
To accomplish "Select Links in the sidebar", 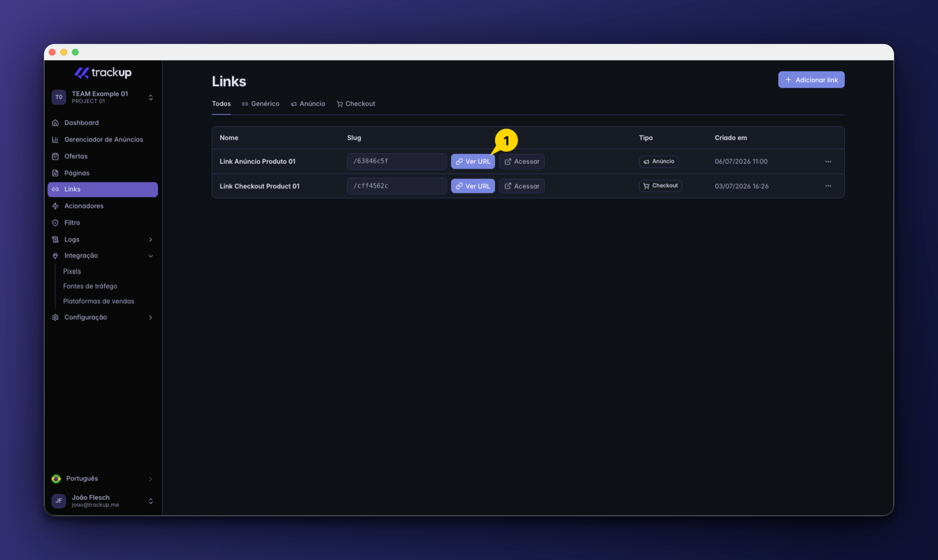I will click(x=103, y=189).
